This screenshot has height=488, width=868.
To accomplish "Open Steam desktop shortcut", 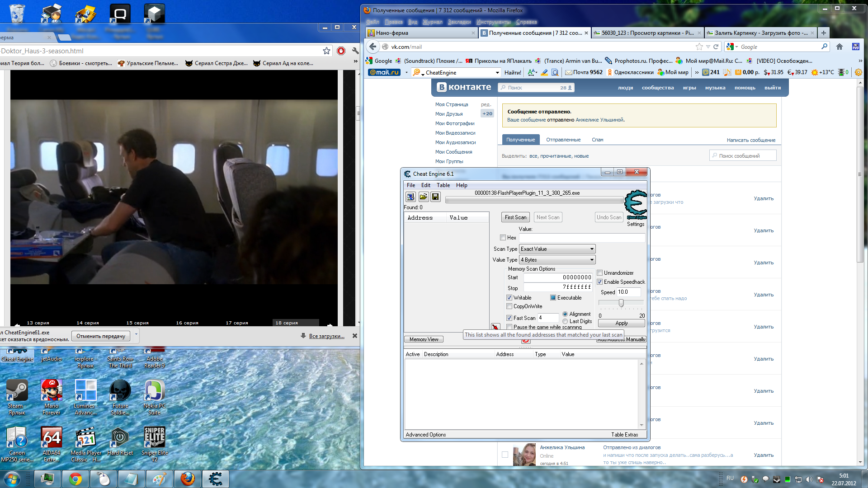I will 17,397.
